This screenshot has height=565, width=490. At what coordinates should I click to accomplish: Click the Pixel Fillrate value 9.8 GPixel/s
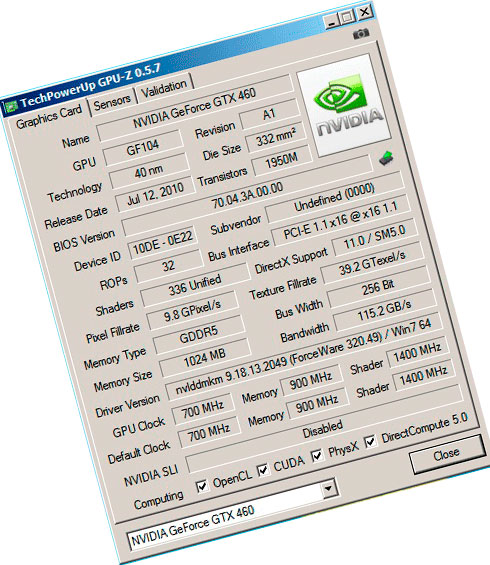coord(192,310)
